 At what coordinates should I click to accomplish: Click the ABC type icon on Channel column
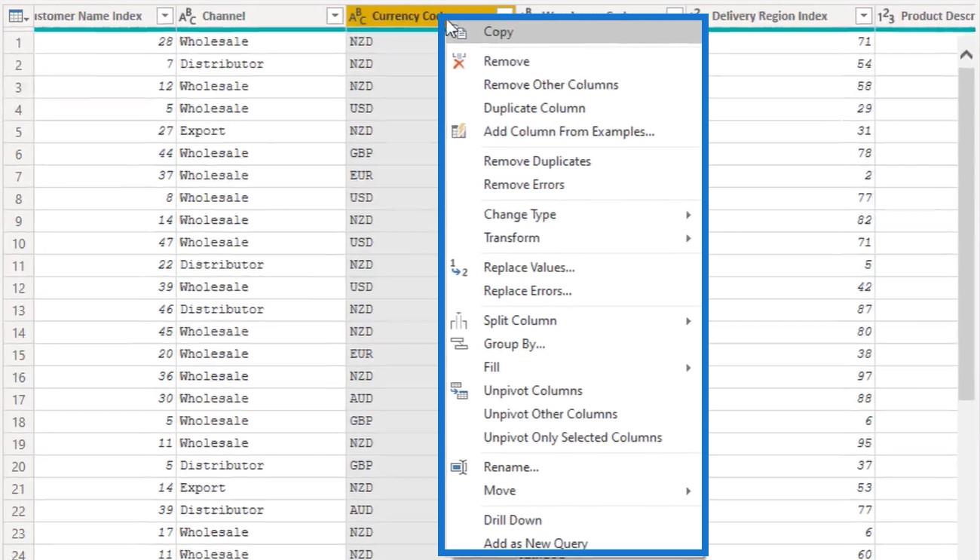[186, 17]
